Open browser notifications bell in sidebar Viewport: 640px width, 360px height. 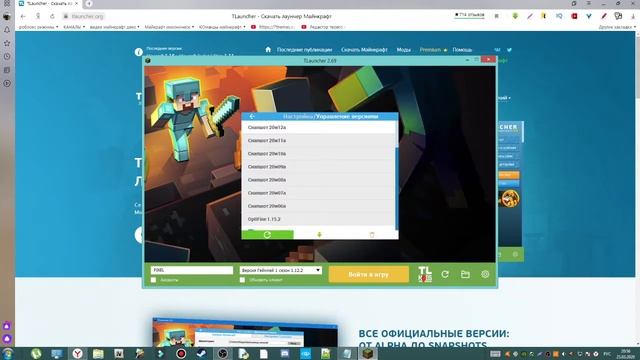(x=7, y=30)
